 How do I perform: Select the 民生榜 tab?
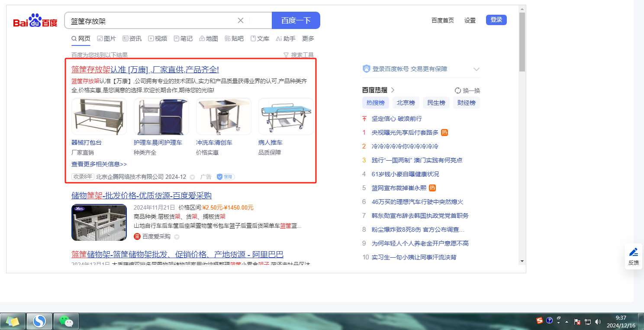(436, 103)
